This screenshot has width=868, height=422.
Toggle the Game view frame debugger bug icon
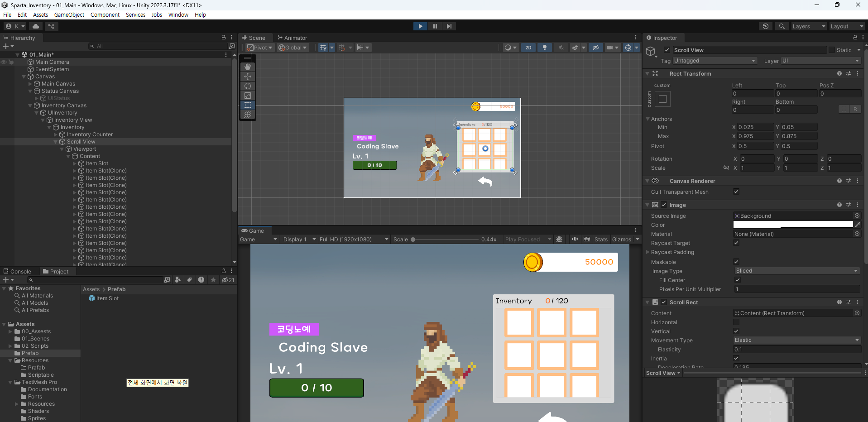pyautogui.click(x=559, y=239)
